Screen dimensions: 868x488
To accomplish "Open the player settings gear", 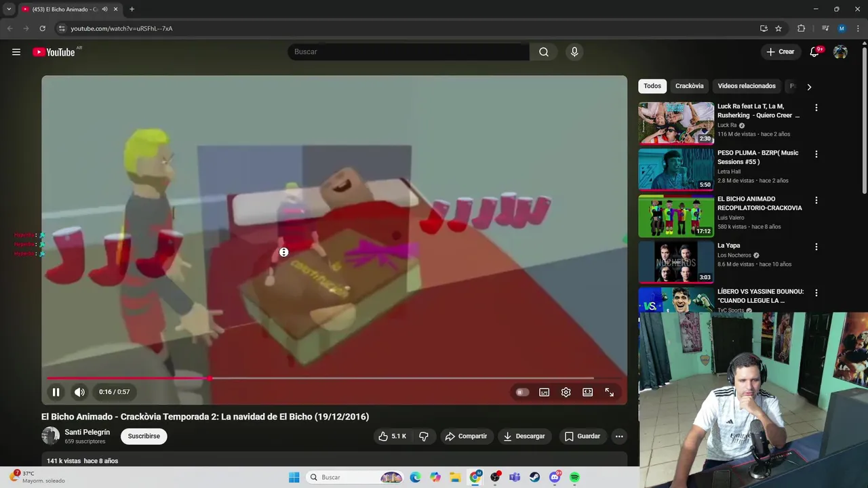I will [566, 392].
